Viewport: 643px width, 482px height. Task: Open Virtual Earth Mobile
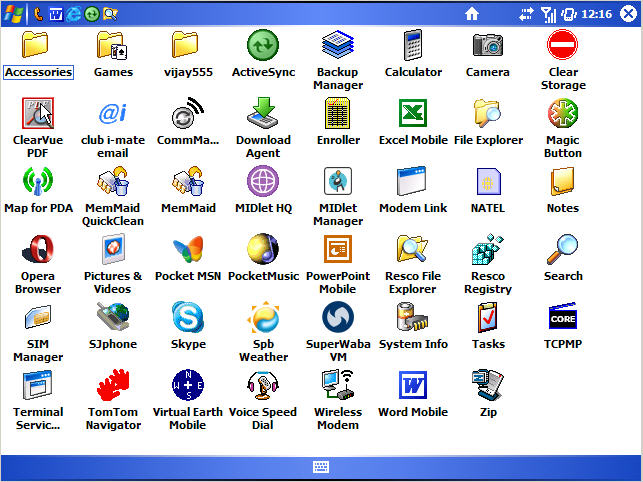[188, 400]
